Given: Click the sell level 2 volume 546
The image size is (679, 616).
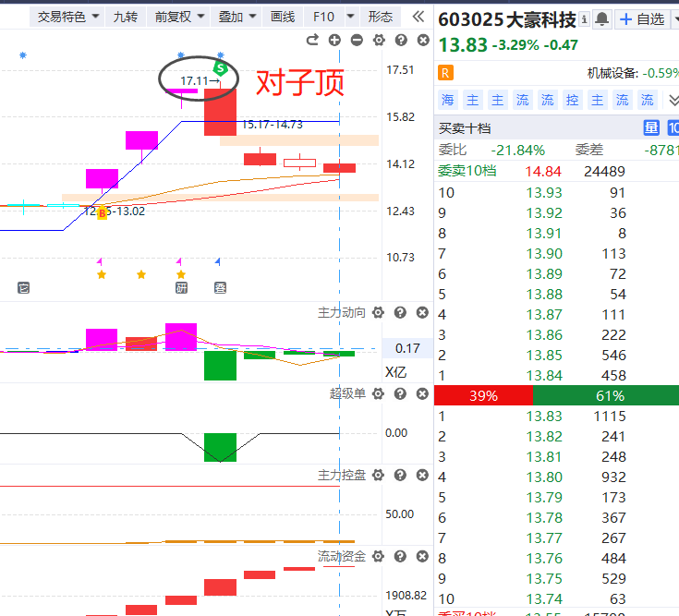Looking at the screenshot, I should click(613, 356).
